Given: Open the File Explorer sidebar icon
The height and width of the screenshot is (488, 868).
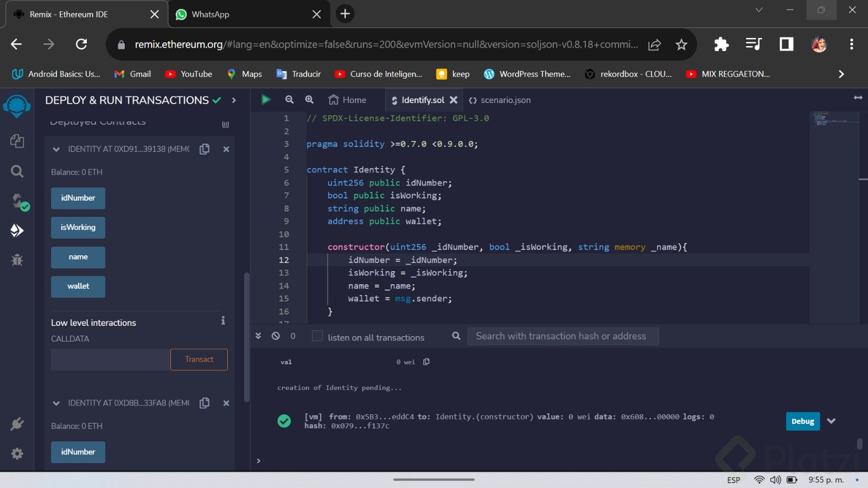Looking at the screenshot, I should (17, 141).
